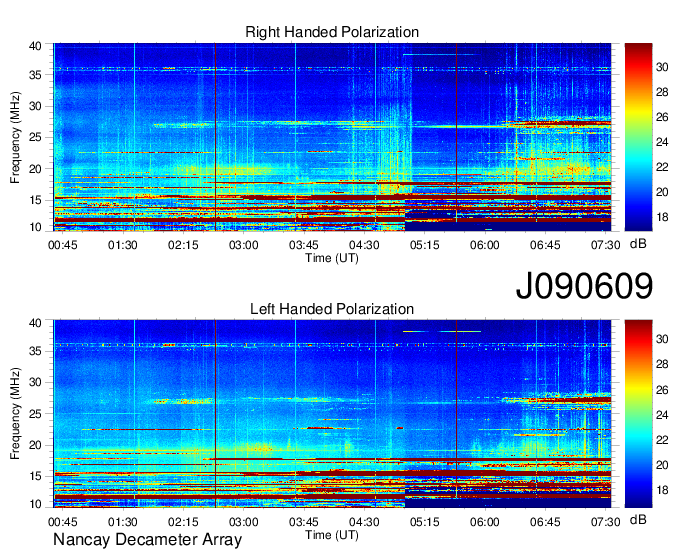Click the 15 MHz tick of Left Handed plot

(x=35, y=476)
